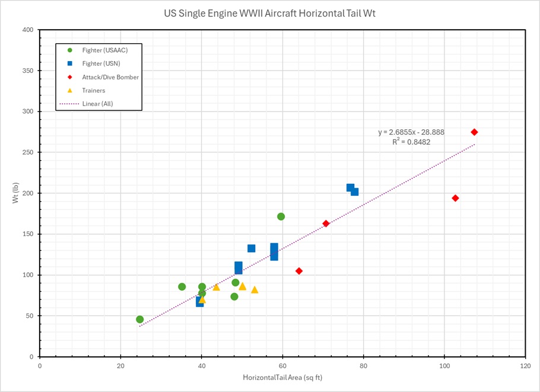540x392 pixels.
Task: Click the "Fighter (USN)" legend label
Action: 101,63
